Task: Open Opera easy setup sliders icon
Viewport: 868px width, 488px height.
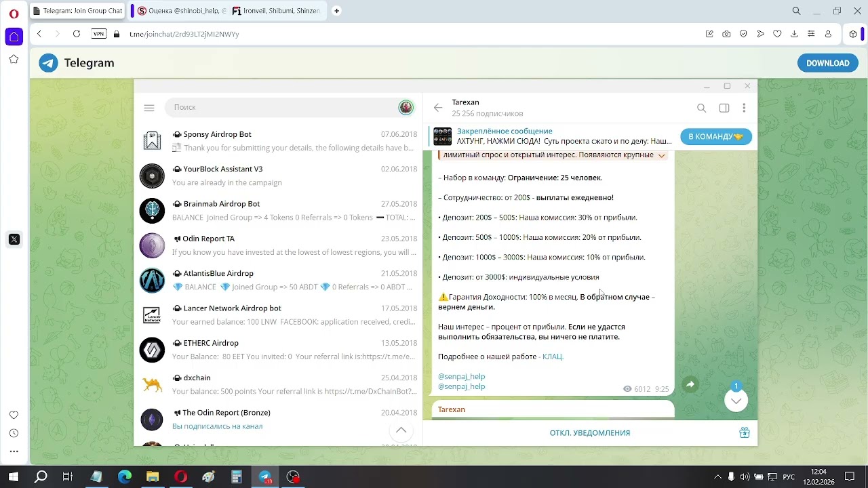Action: 811,34
